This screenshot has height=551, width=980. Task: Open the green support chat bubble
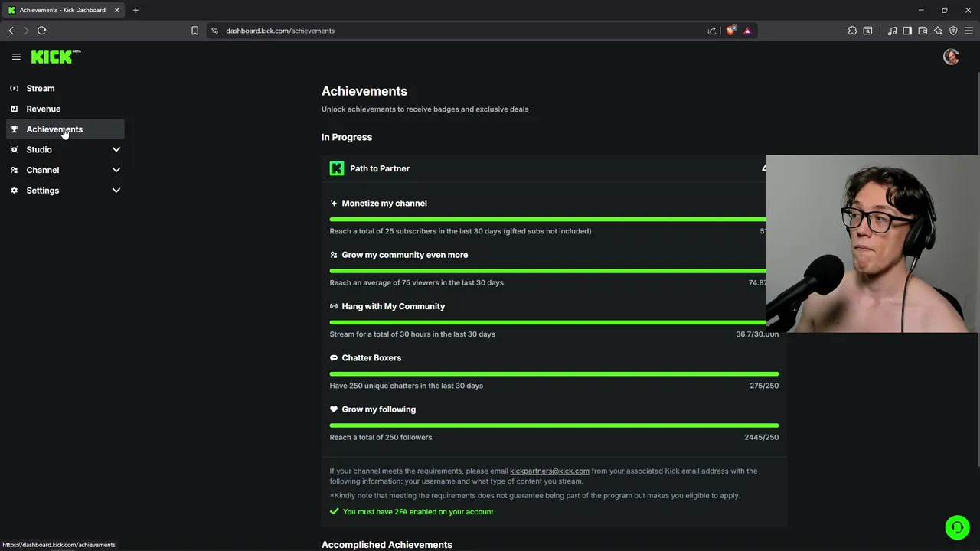pos(956,527)
